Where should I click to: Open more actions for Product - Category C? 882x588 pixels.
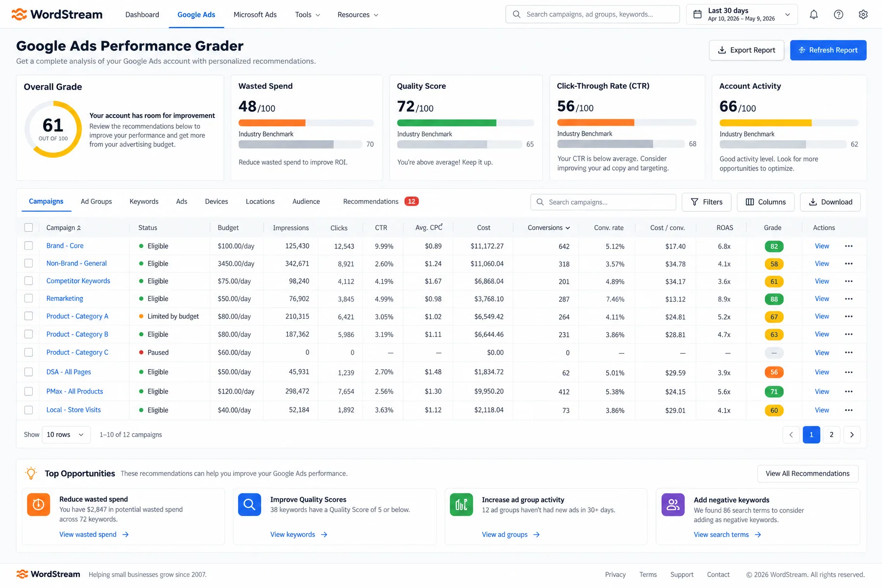tap(849, 352)
